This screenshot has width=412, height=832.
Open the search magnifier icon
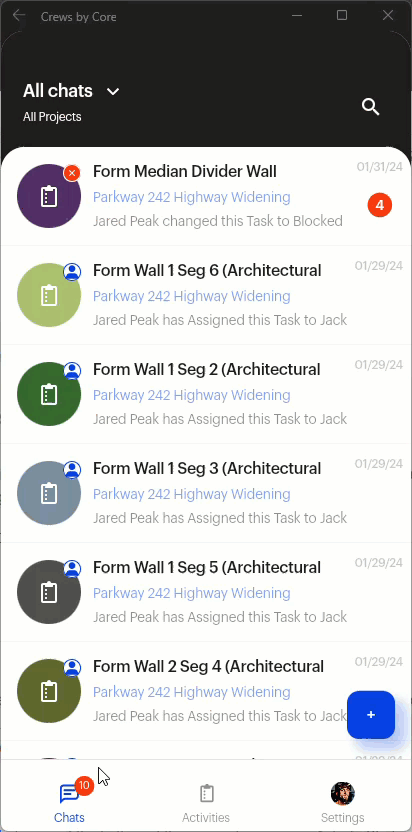click(371, 107)
